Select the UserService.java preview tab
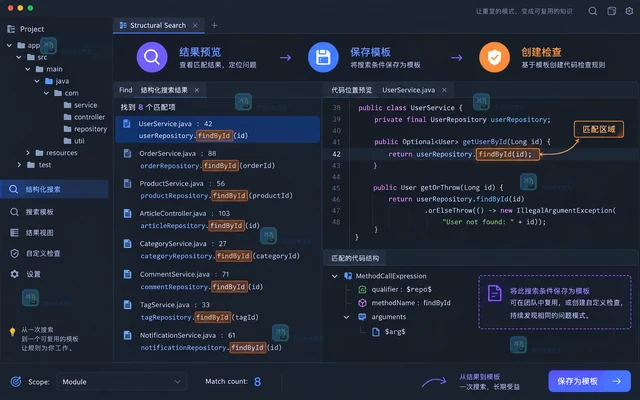This screenshot has width=640, height=400. [x=409, y=90]
